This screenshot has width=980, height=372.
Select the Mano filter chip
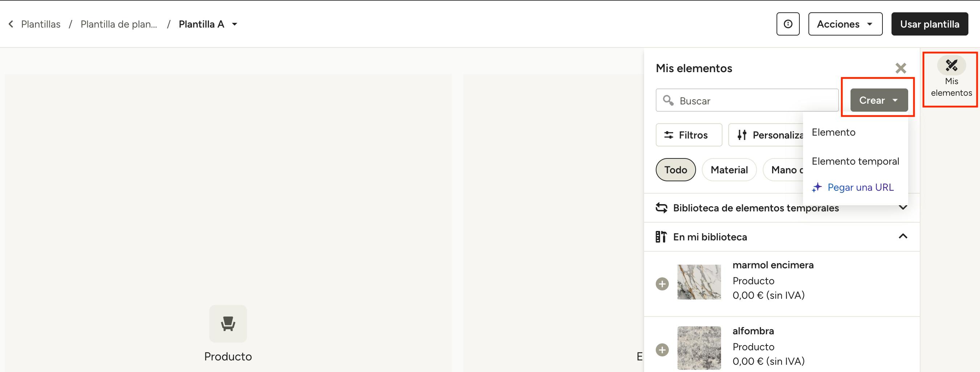tap(783, 170)
